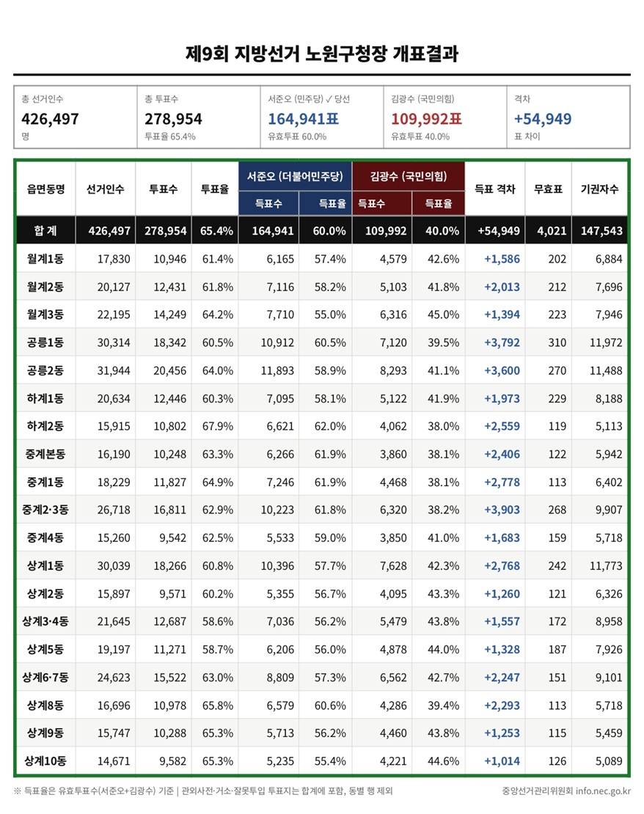
Task: Click the 기권자수 column header
Action: click(x=599, y=189)
